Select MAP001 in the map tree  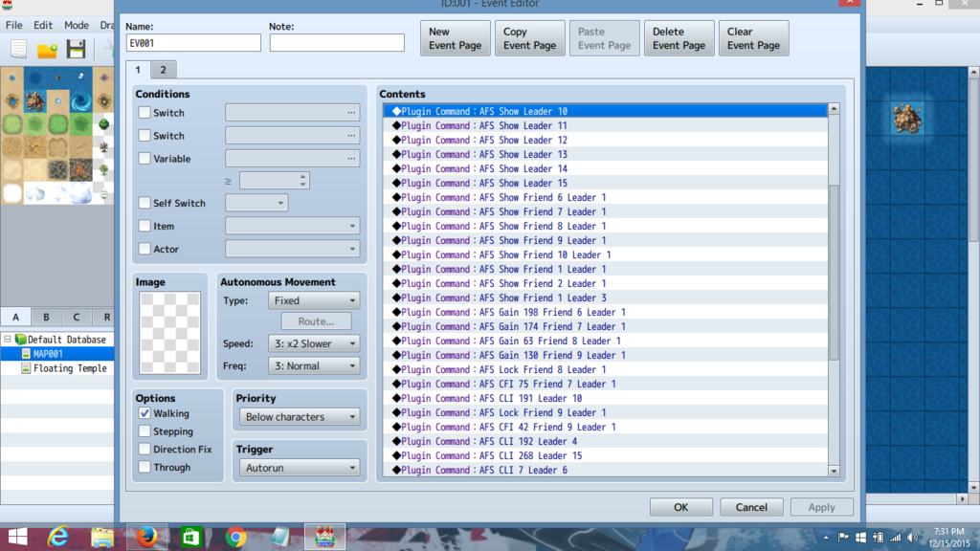[48, 354]
